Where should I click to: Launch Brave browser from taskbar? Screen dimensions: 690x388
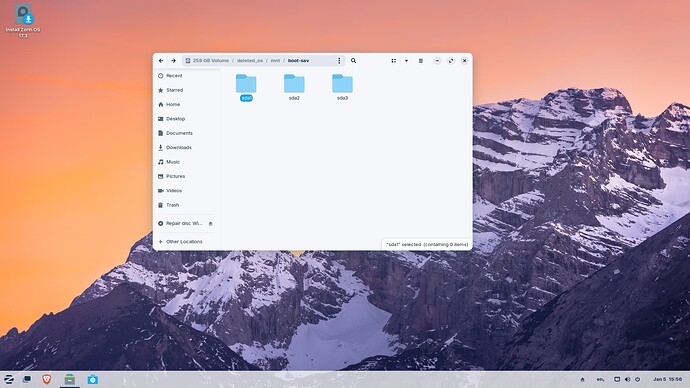pyautogui.click(x=47, y=379)
